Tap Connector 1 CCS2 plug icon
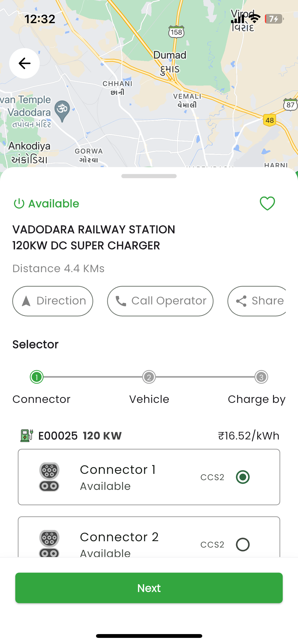Screen dimensions: 298x644 (x=49, y=477)
